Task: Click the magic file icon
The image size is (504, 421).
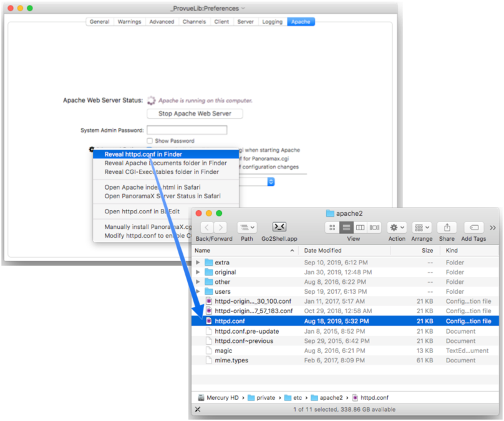Action: pos(209,351)
